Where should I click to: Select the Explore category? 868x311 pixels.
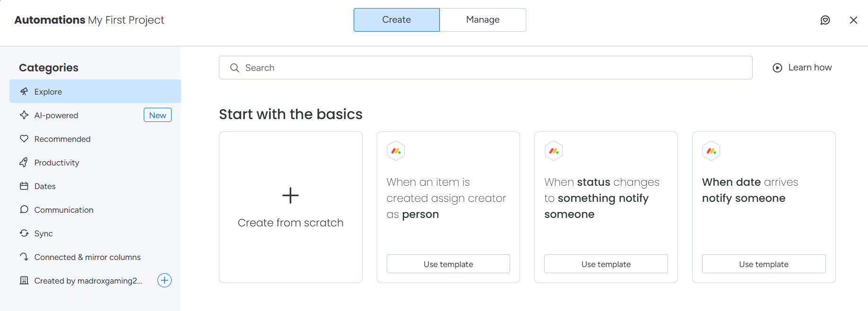click(95, 91)
